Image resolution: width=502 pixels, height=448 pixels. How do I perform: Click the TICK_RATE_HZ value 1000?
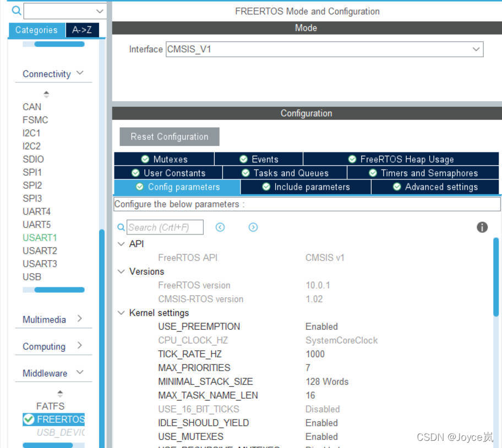click(315, 354)
